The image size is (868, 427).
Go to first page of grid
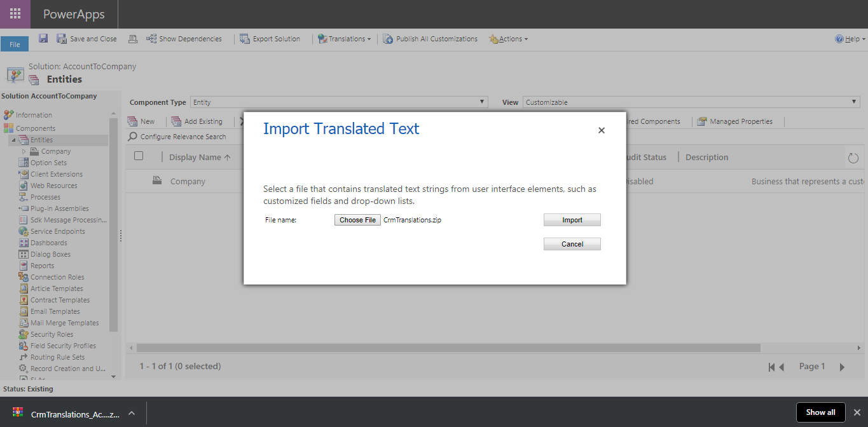pos(771,367)
